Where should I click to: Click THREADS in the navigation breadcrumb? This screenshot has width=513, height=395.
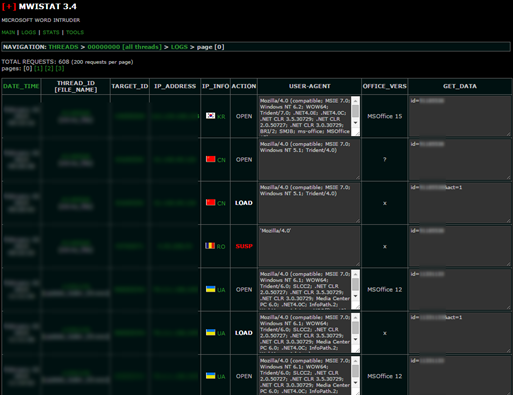63,47
